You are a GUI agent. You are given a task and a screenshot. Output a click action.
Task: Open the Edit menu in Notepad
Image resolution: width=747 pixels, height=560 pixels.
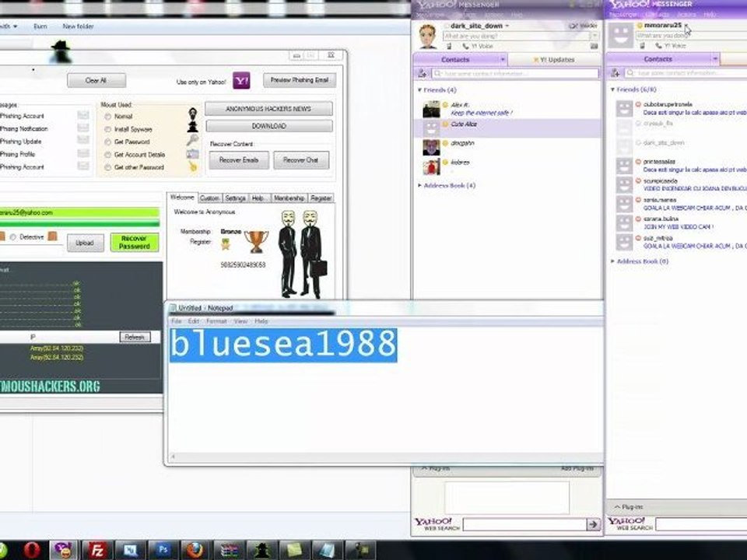click(194, 321)
